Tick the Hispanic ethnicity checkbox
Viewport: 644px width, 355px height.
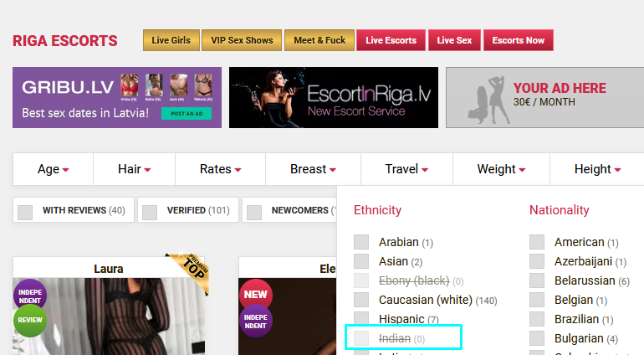pyautogui.click(x=361, y=318)
